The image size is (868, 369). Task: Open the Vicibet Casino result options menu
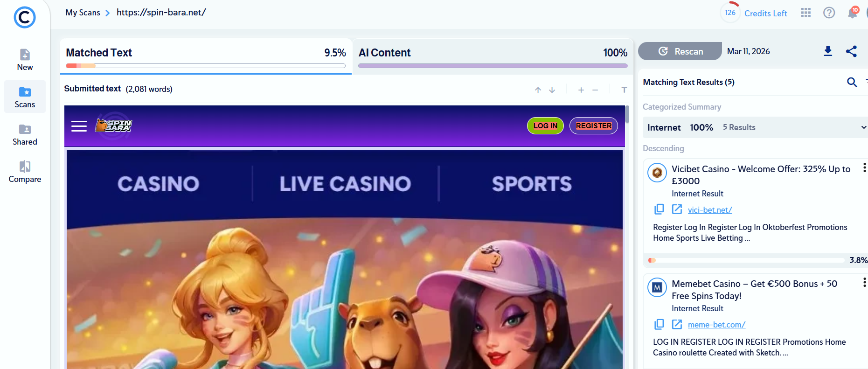(864, 168)
